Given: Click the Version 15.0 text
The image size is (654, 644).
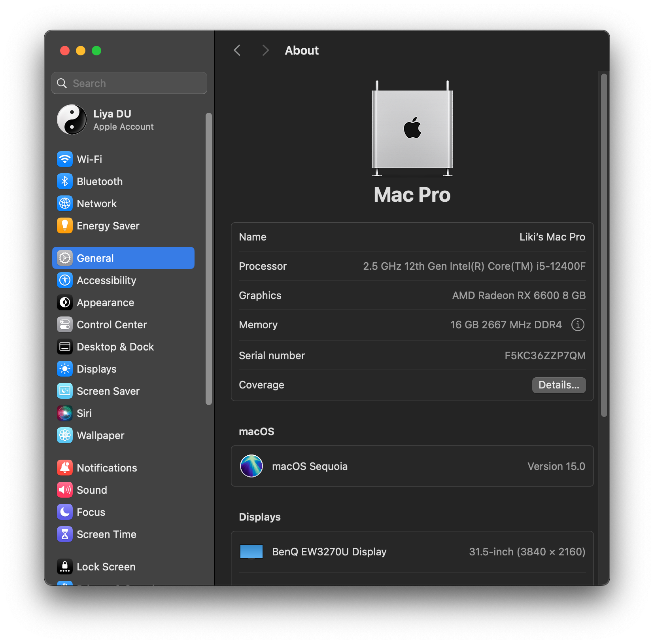Looking at the screenshot, I should pos(556,466).
